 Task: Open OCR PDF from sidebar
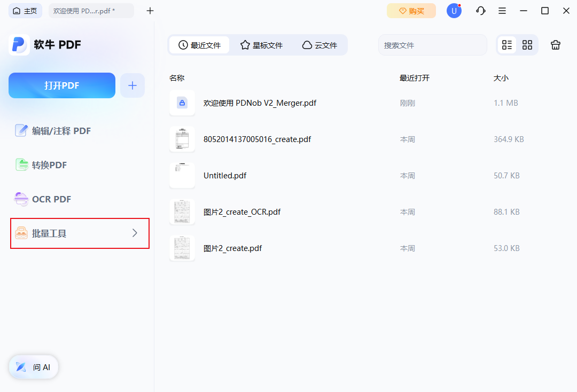click(42, 199)
